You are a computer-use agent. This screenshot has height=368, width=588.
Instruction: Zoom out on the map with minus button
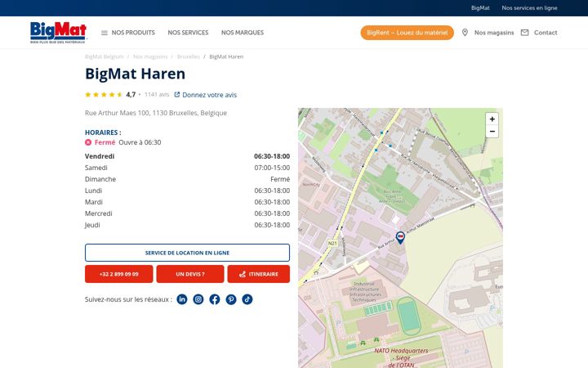tap(492, 132)
